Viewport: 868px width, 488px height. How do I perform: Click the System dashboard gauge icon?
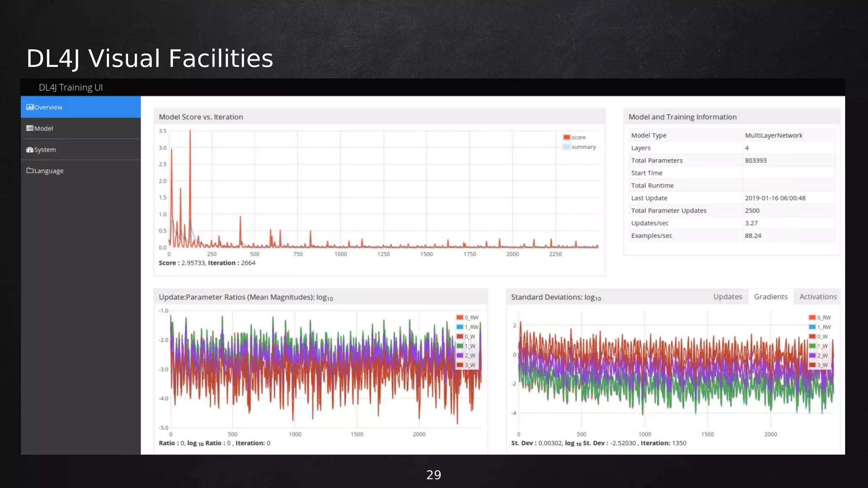click(x=30, y=150)
